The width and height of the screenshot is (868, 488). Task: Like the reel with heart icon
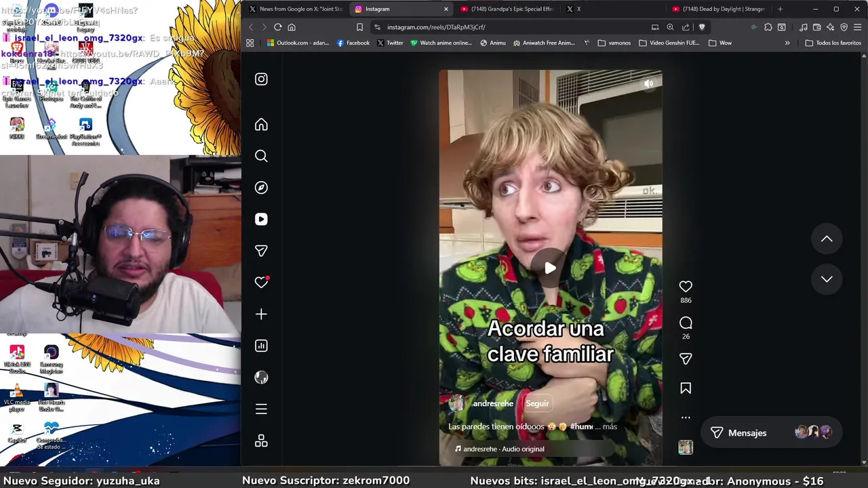tap(686, 287)
